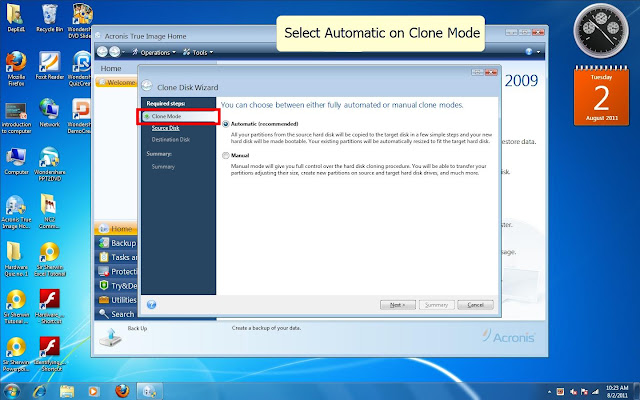Viewport: 640px width, 400px height.
Task: Select the Automatic (recommended) radio button
Action: tap(226, 124)
